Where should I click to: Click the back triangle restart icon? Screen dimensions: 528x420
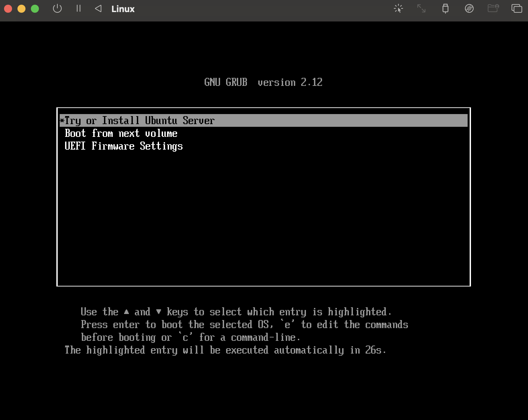click(x=98, y=8)
